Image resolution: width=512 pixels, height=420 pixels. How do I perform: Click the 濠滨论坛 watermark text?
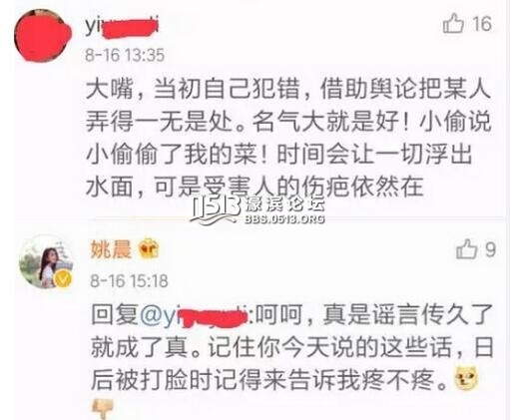[x=284, y=205]
